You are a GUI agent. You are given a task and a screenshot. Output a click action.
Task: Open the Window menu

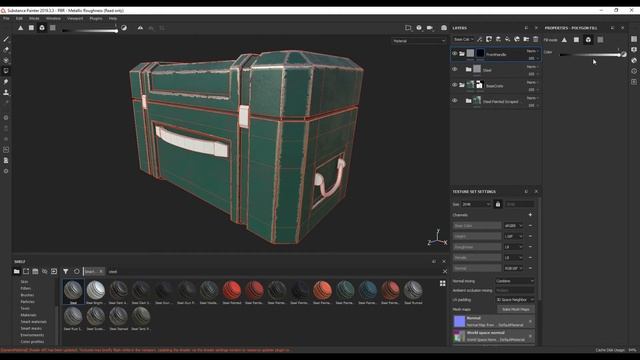coord(53,18)
